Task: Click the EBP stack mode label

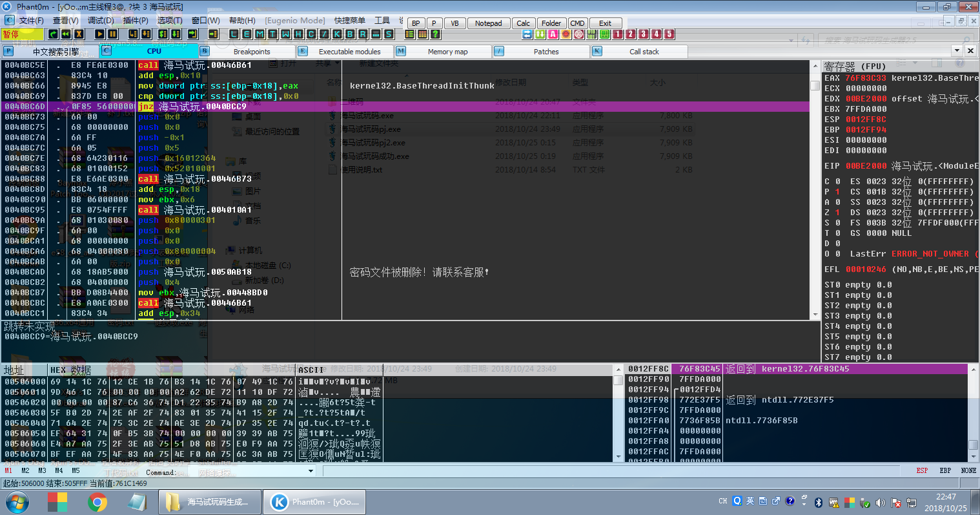Action: (945, 471)
